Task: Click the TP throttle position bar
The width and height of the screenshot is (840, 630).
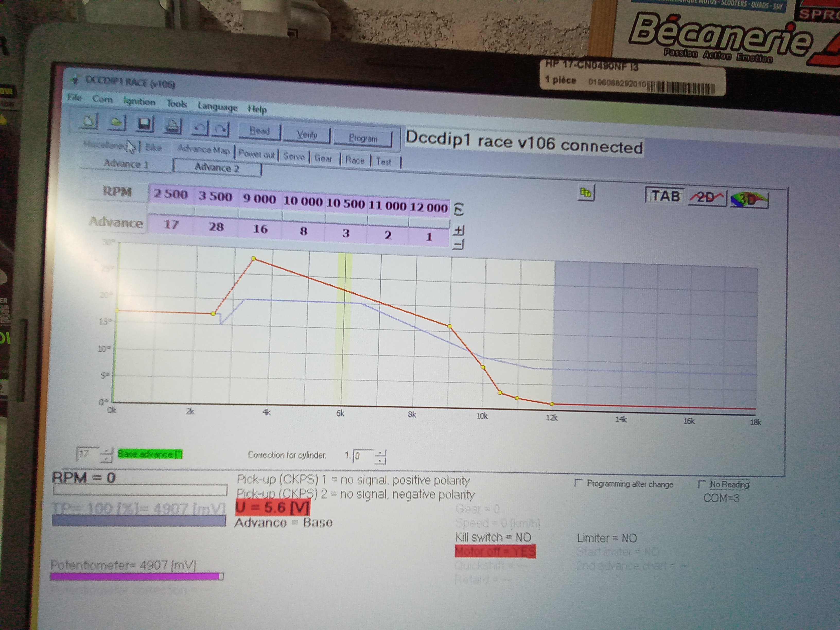Action: [139, 520]
